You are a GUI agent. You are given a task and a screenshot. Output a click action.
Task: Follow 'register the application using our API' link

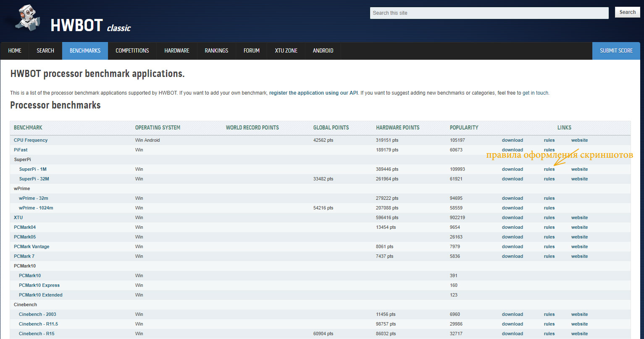314,93
